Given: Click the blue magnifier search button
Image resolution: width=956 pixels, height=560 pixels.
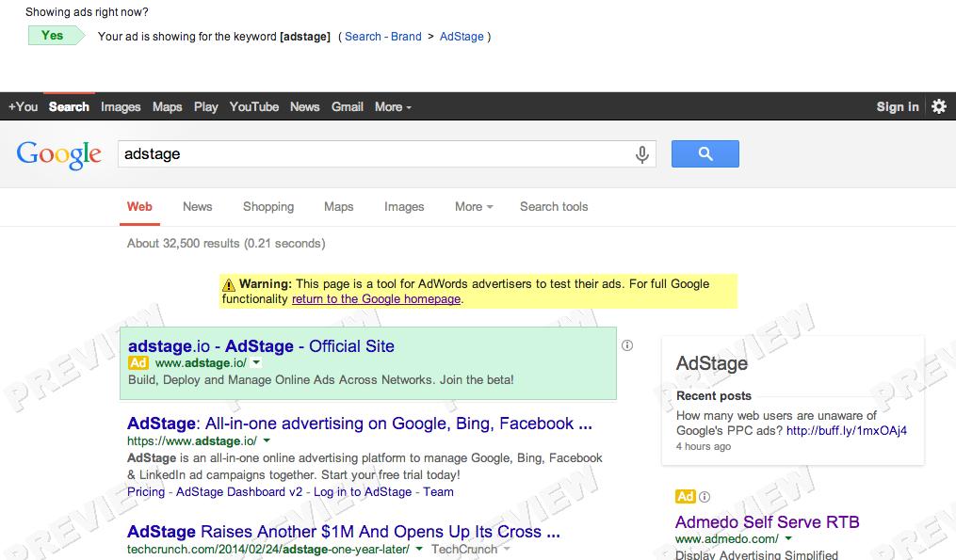Looking at the screenshot, I should coord(705,153).
